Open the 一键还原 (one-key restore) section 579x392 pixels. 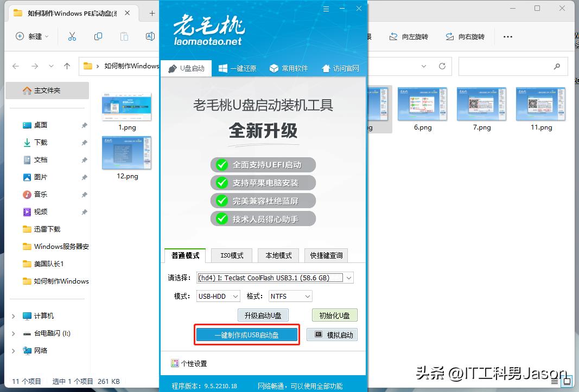click(x=237, y=68)
